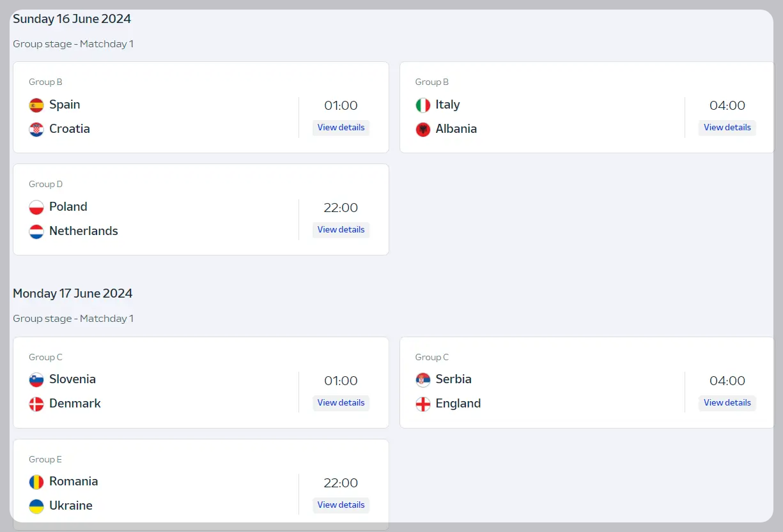Image resolution: width=783 pixels, height=532 pixels.
Task: Click the Italy flag icon
Action: pyautogui.click(x=423, y=105)
